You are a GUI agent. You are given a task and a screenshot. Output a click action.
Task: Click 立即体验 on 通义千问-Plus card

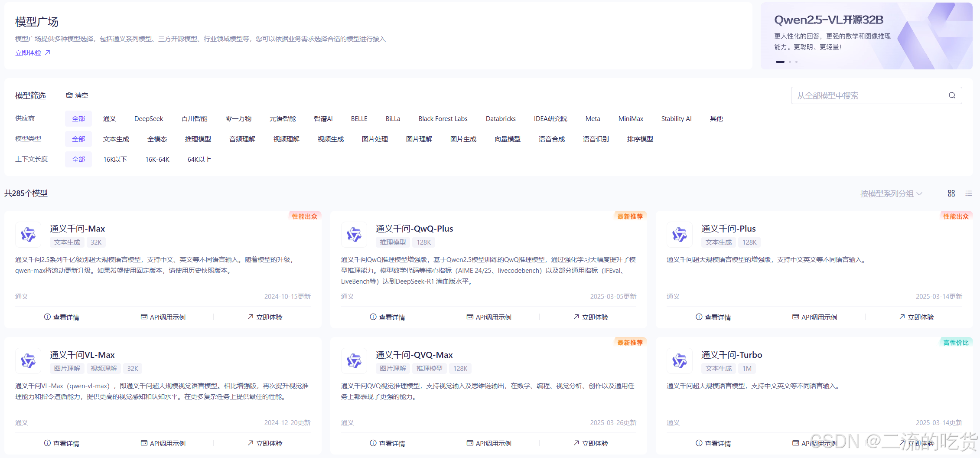(917, 317)
